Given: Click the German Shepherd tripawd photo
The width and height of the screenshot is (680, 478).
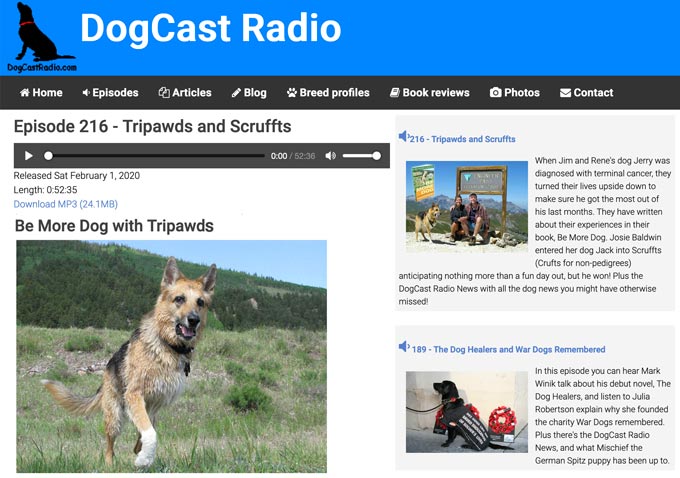Looking at the screenshot, I should [x=172, y=356].
